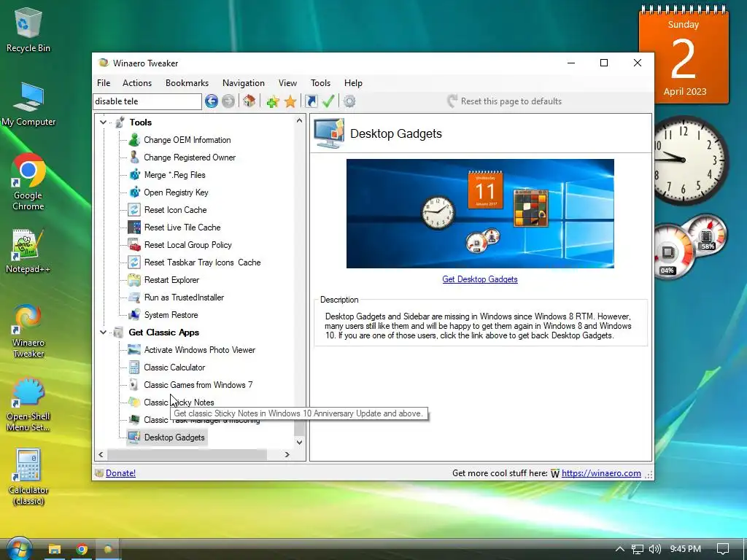Click Reset this page to defaults

point(505,101)
